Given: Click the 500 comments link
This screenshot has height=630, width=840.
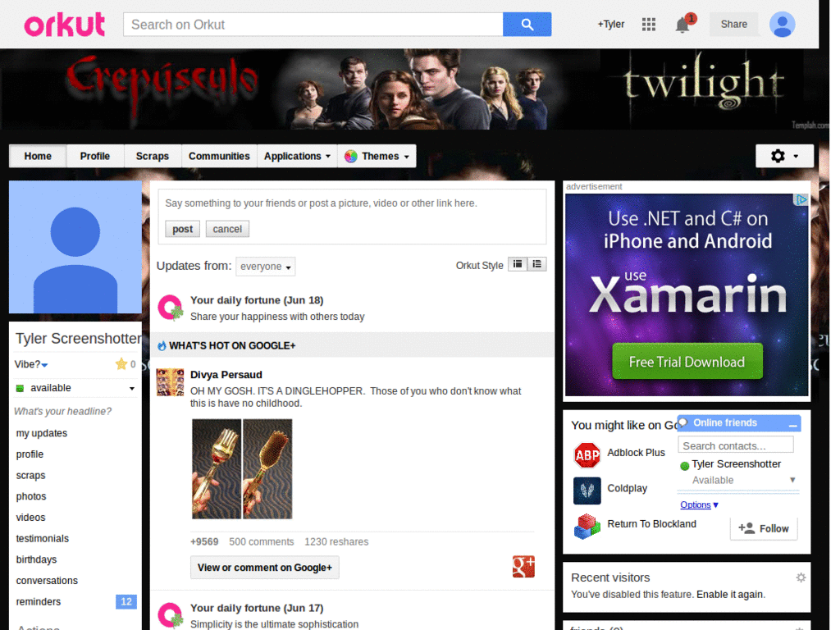Looking at the screenshot, I should pos(262,541).
